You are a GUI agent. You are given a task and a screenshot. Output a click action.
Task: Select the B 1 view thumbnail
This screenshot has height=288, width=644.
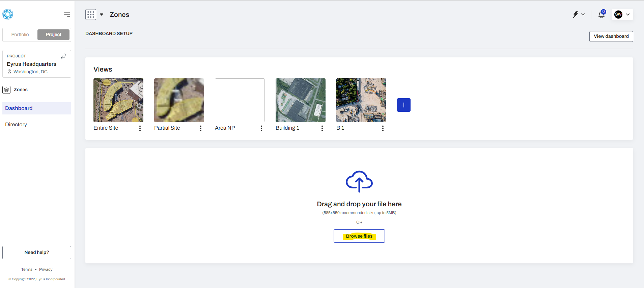(361, 100)
